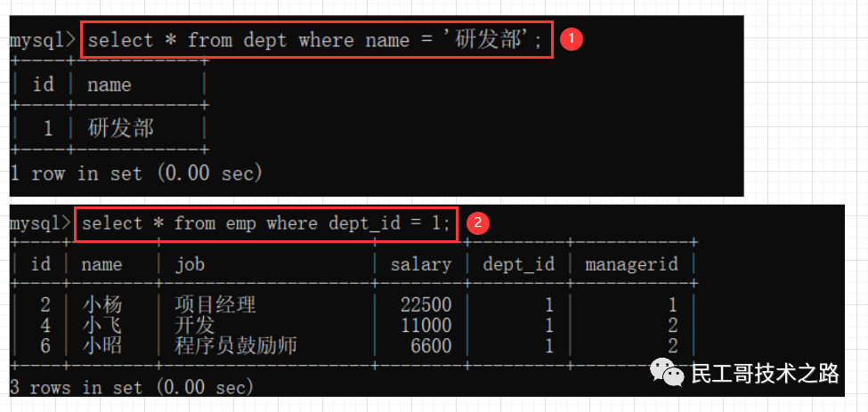Click the '1 row in set (0.00 sec)' line
Viewport: 868px width, 412px height.
tap(136, 174)
